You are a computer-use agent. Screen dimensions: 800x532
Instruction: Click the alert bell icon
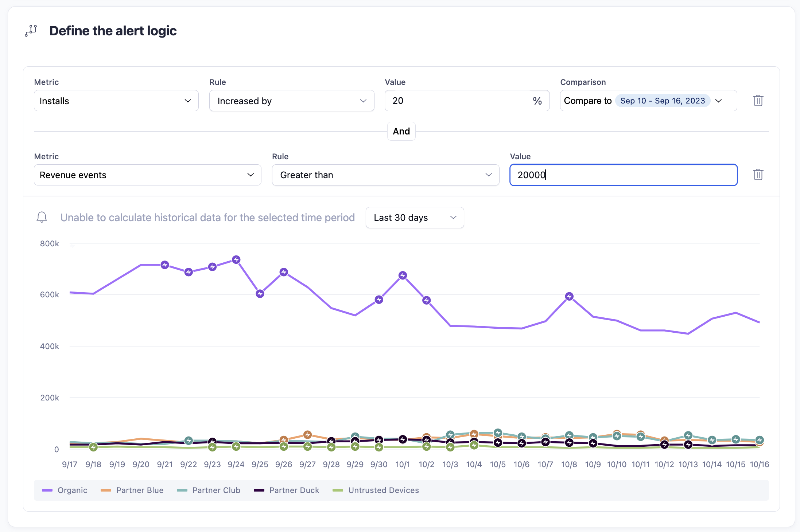point(42,217)
